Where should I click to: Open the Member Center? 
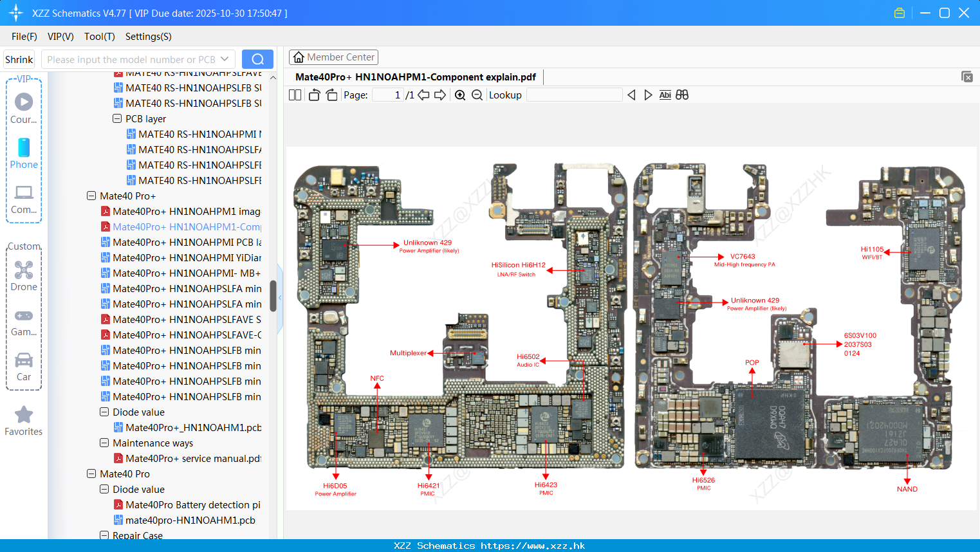pos(333,57)
